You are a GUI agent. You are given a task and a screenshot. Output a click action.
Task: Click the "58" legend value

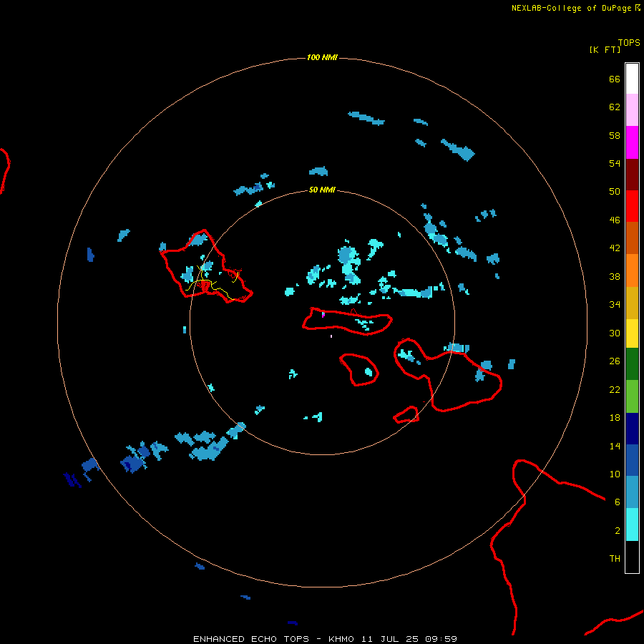click(615, 135)
